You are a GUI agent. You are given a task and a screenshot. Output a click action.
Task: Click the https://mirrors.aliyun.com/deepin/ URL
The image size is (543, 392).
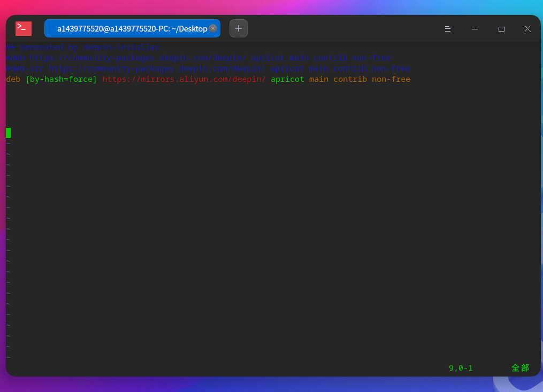tap(184, 79)
